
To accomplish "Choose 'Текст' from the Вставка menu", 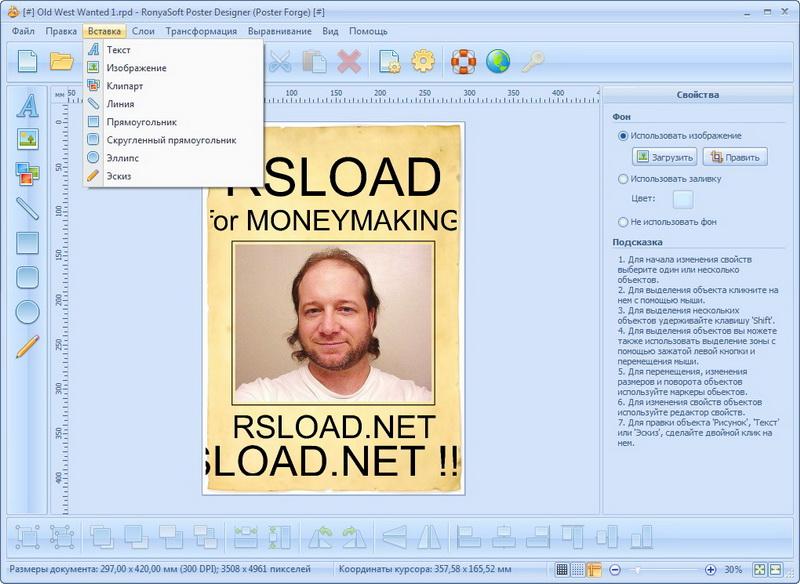I will click(173, 49).
